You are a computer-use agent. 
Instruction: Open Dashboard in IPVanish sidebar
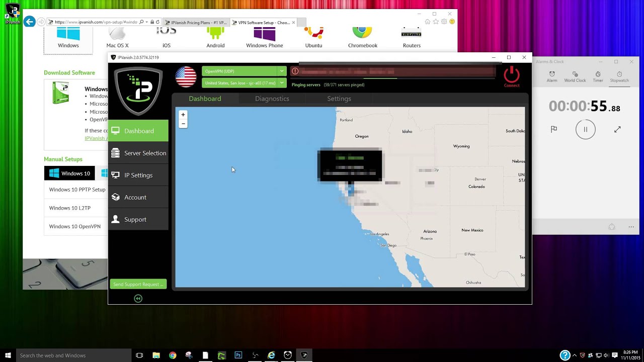[138, 131]
